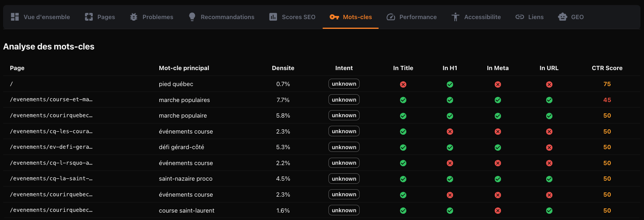
Task: Click the Densite column header
Action: pos(283,68)
